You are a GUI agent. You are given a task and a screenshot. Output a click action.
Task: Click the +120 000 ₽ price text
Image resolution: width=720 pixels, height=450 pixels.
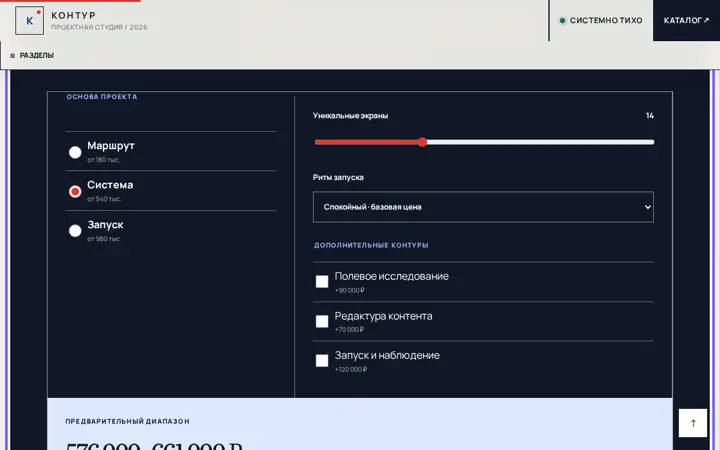point(351,369)
